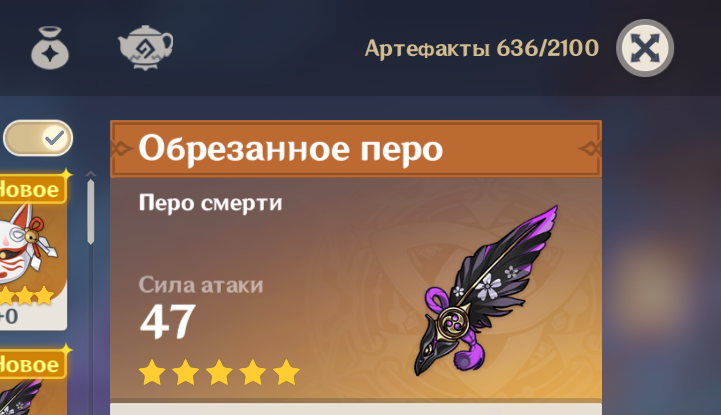Click the Сила атаки stat label

click(x=200, y=285)
